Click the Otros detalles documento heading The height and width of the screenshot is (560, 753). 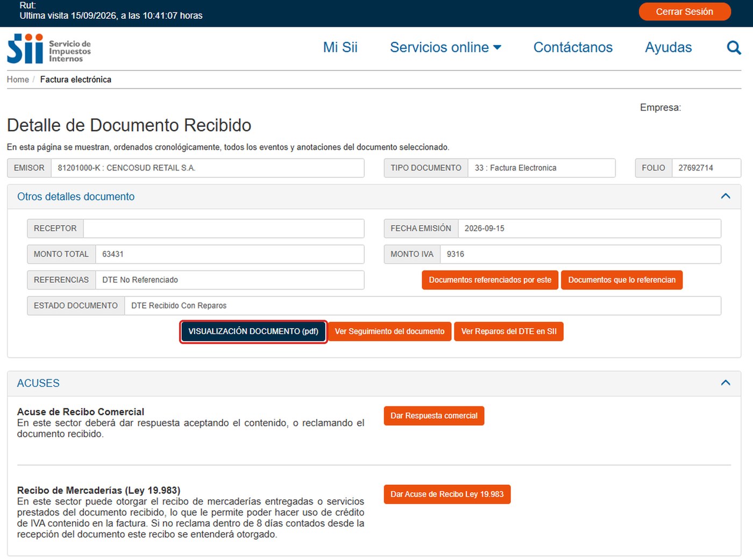(x=76, y=197)
